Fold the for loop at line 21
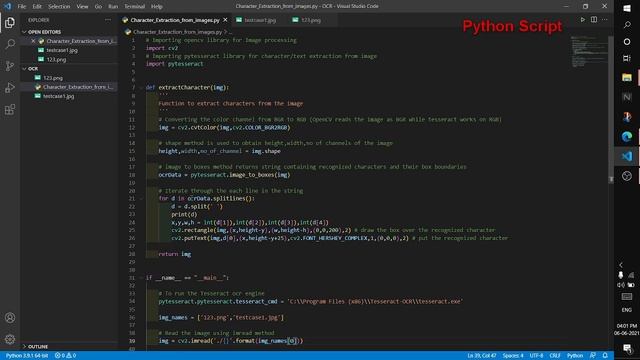 pos(141,198)
